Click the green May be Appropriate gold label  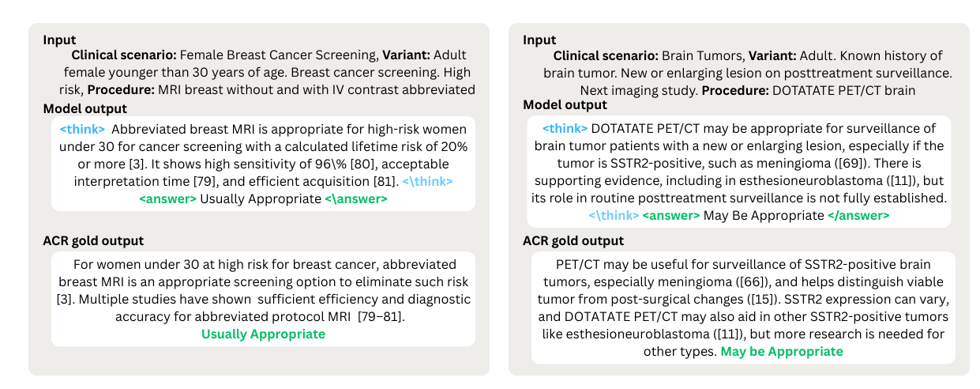coord(782,351)
